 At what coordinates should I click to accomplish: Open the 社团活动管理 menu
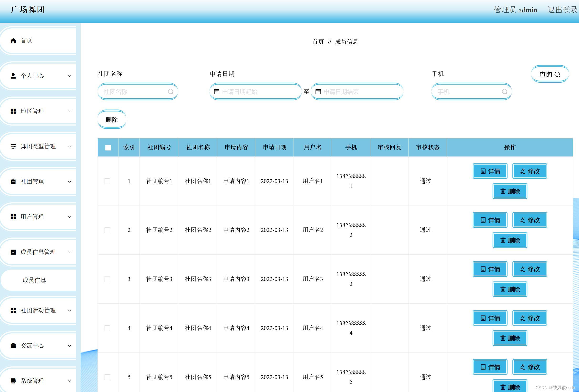point(38,310)
